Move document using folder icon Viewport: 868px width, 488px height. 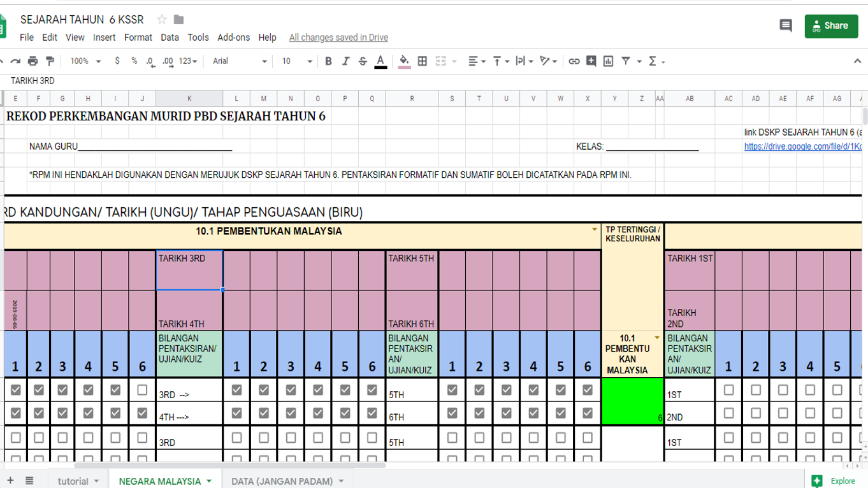pos(179,20)
